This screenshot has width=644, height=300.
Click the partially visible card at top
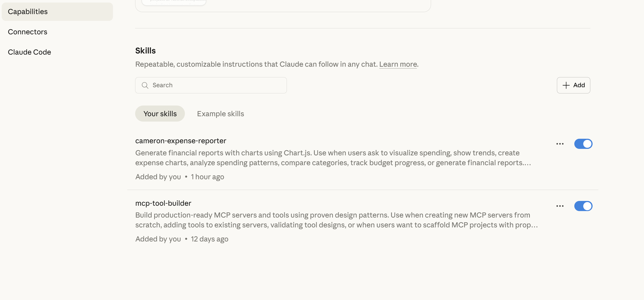pos(283,6)
